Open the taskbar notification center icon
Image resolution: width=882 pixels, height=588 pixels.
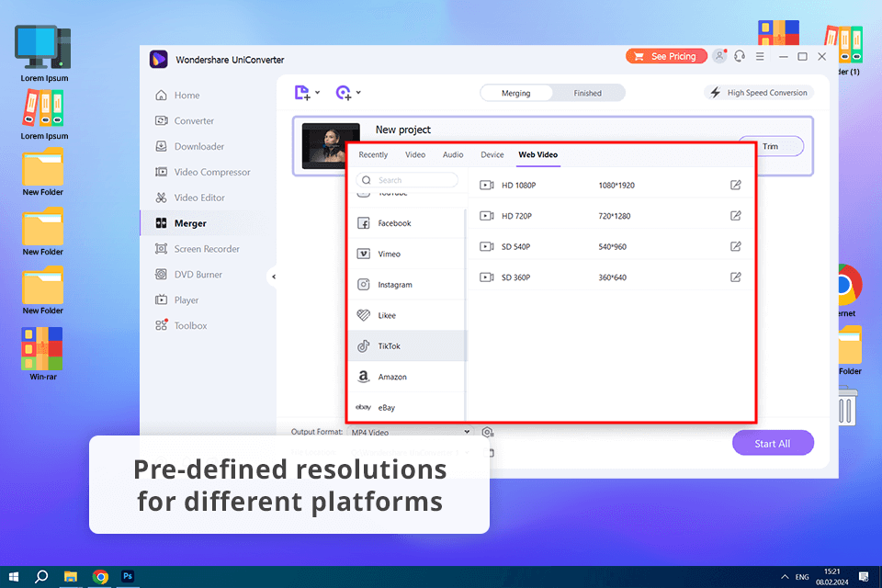[x=864, y=577]
